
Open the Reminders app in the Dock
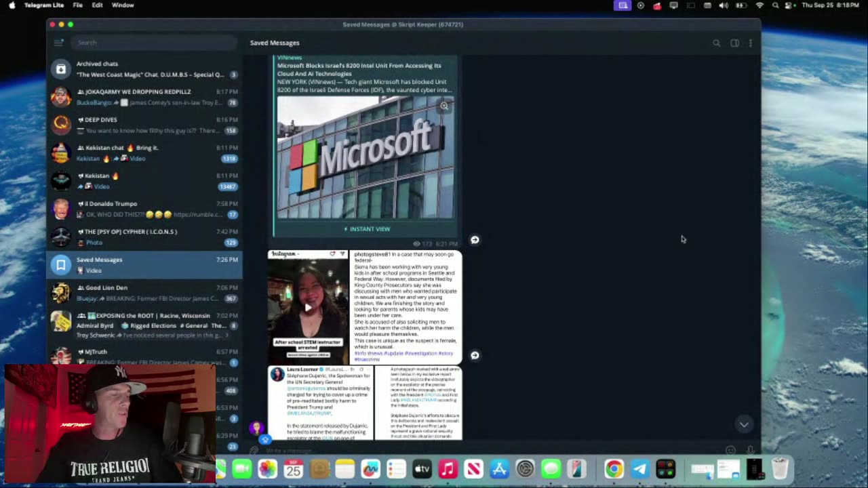coord(396,469)
